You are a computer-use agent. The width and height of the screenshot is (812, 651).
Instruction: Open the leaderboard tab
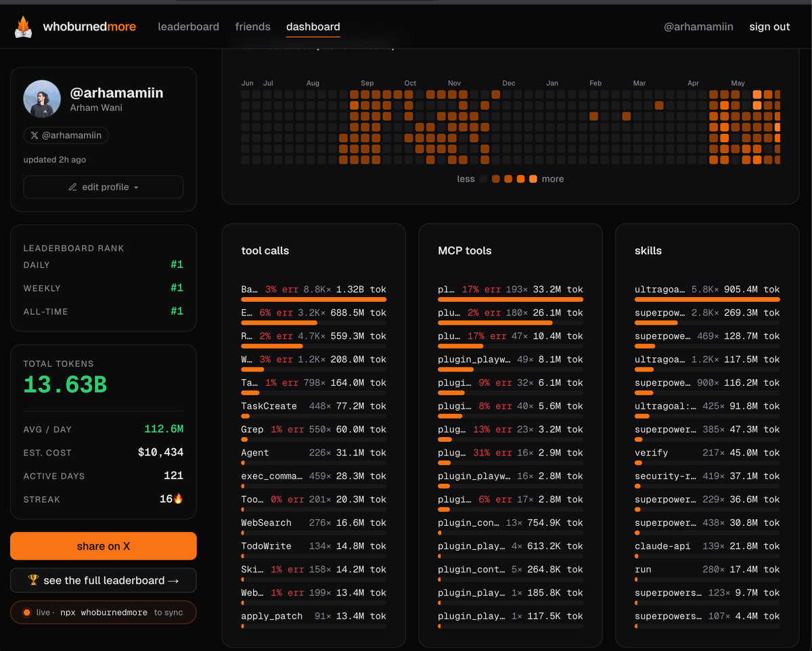(x=188, y=27)
